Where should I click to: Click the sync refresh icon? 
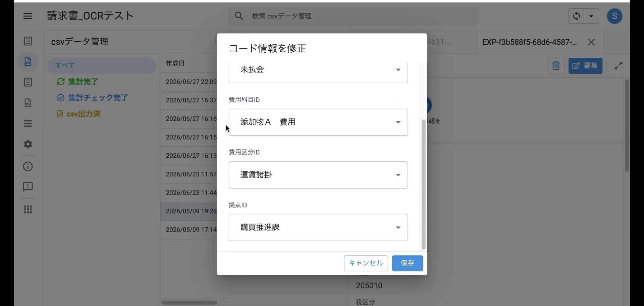[x=576, y=16]
